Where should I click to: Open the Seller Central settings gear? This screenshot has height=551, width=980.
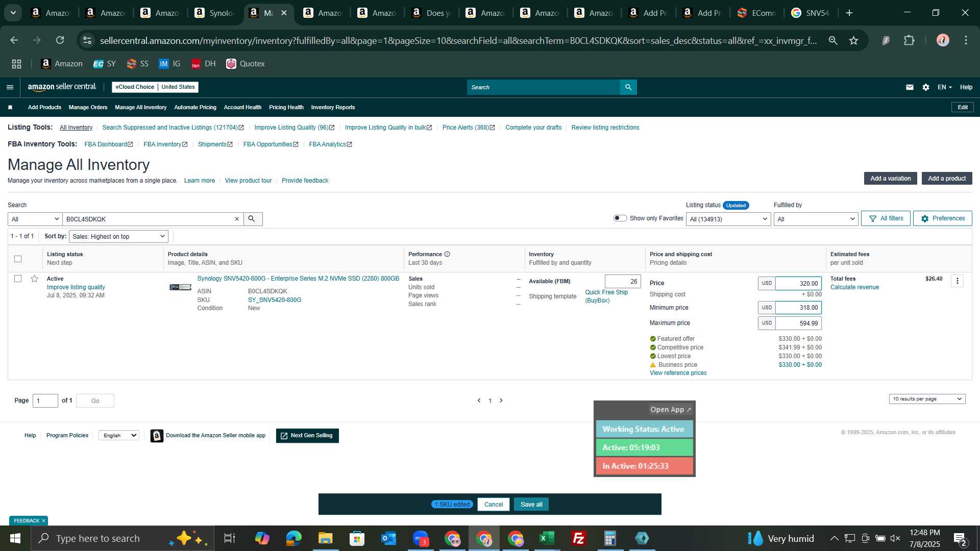926,87
